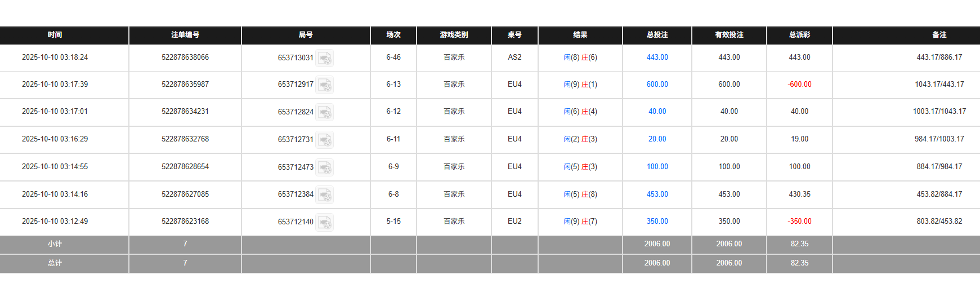
Task: Click the video icon next to round 653712824
Action: (x=325, y=113)
